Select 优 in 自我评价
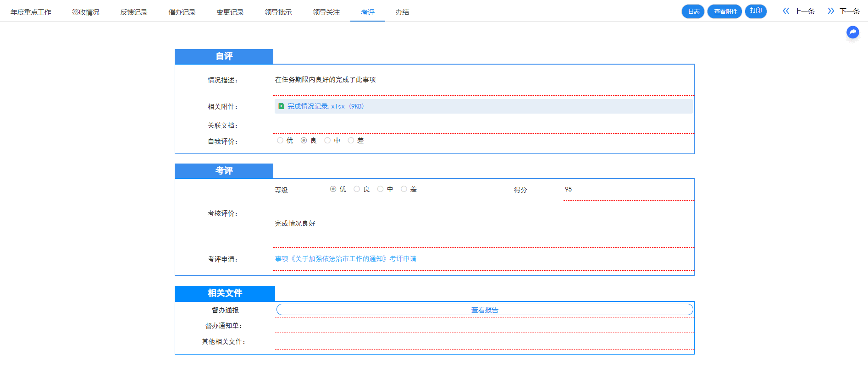The width and height of the screenshot is (868, 366). 280,141
